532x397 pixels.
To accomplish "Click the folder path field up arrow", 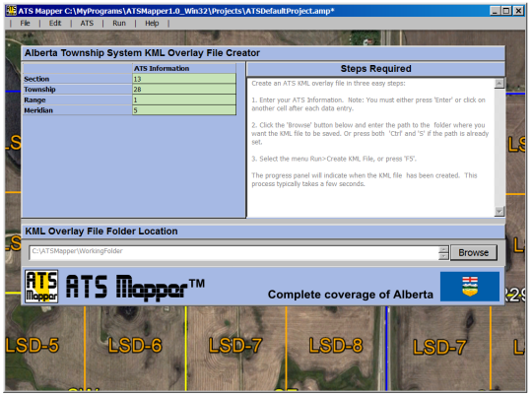I will point(443,250).
